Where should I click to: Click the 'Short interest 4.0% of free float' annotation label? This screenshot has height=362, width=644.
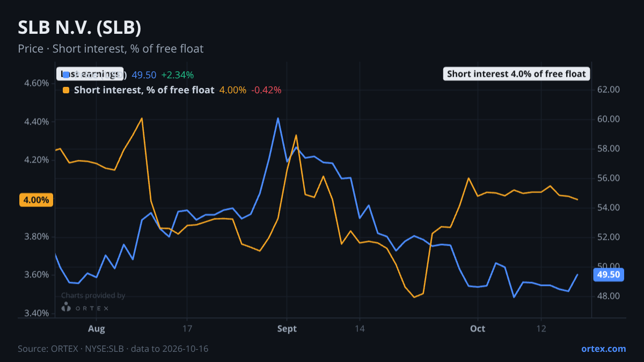[516, 74]
